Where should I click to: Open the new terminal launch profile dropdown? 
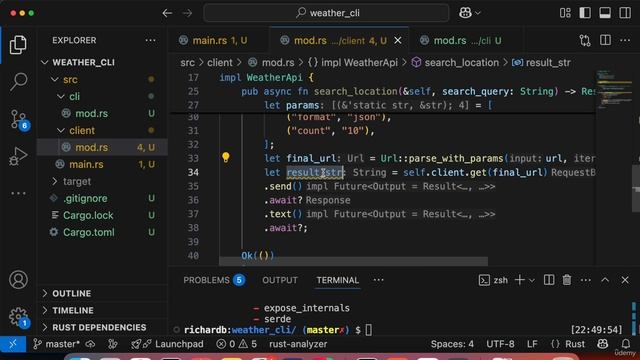pos(531,280)
